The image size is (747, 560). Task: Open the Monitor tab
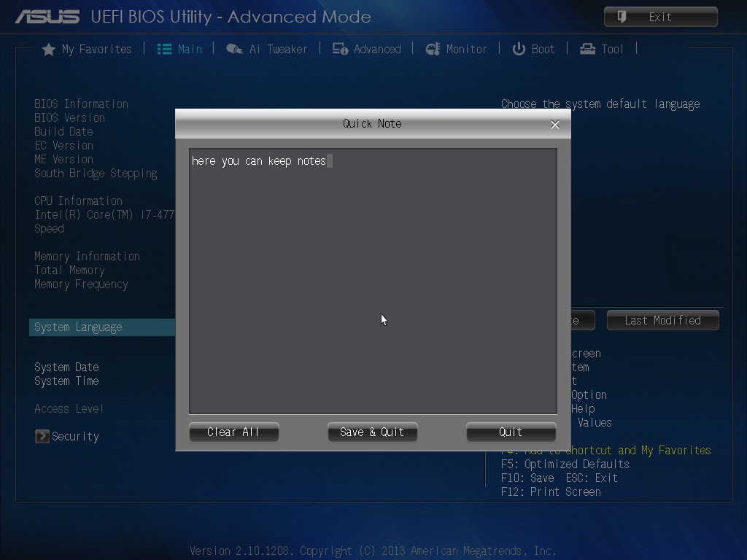(457, 49)
